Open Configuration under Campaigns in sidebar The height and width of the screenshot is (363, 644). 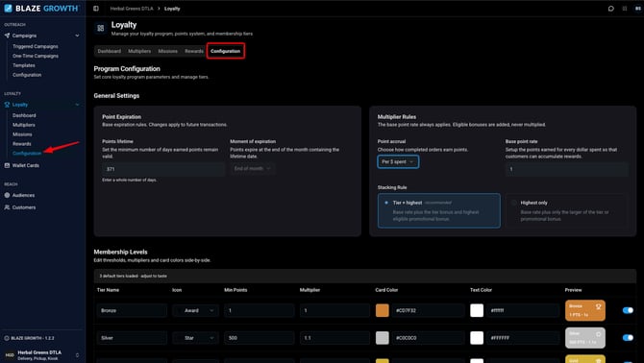27,75
